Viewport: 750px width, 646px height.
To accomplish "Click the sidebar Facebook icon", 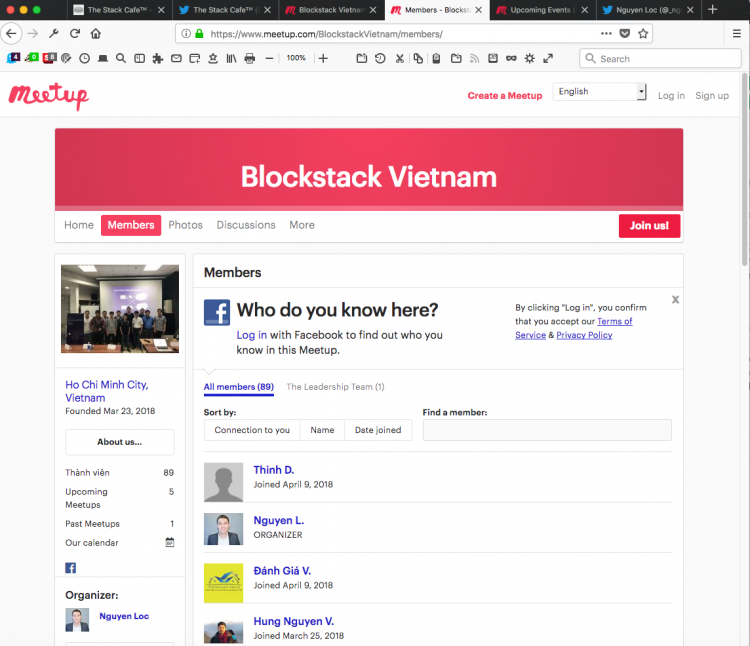I will coord(71,568).
